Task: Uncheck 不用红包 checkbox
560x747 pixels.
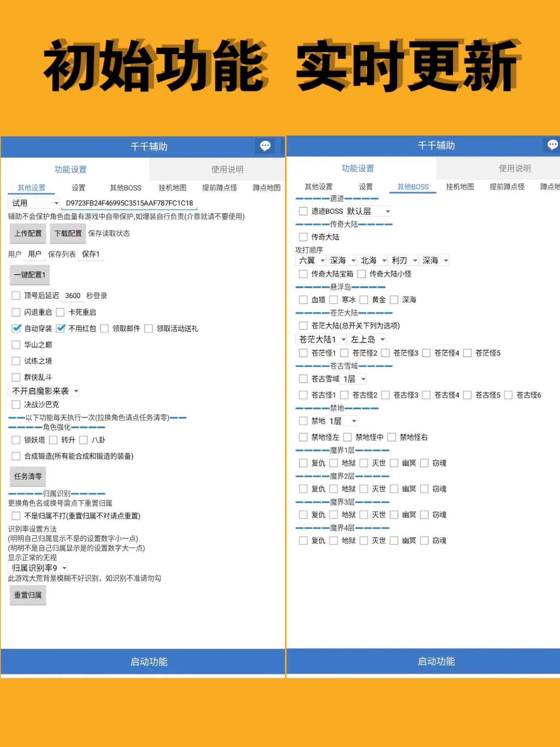Action: click(x=60, y=328)
